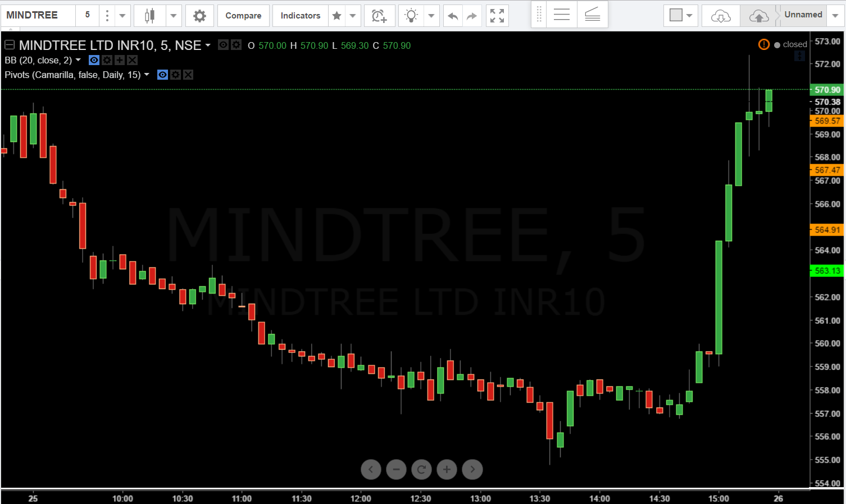Toggle Bollinger Bands visibility eye
Image resolution: width=846 pixels, height=504 pixels.
point(94,60)
